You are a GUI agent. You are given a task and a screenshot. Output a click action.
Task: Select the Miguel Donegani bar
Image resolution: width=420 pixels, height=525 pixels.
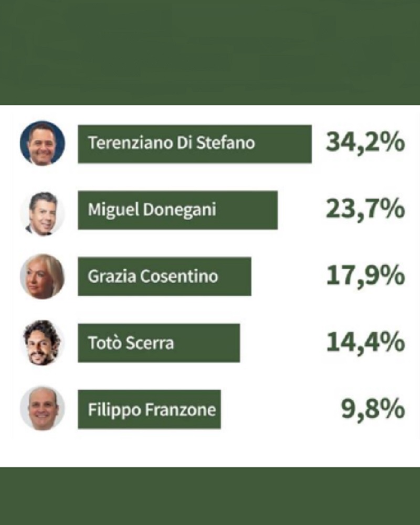tap(177, 210)
